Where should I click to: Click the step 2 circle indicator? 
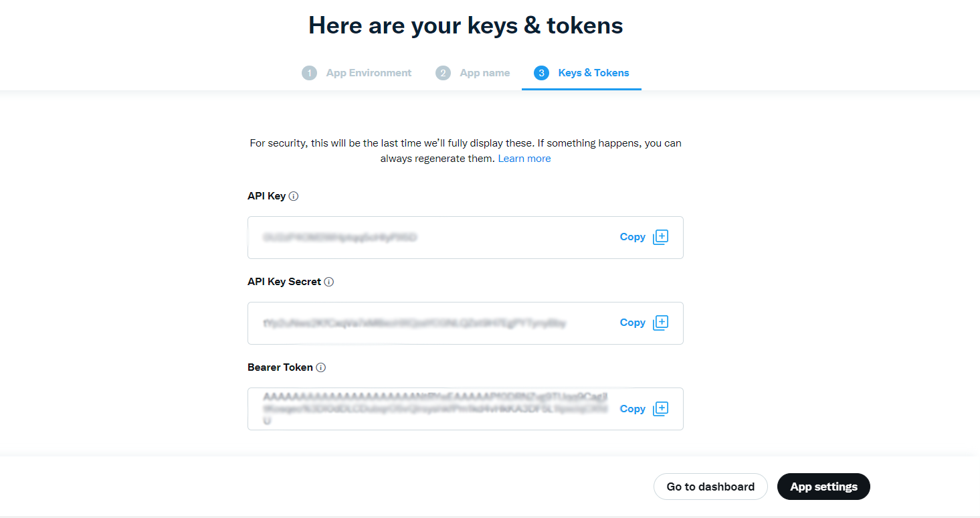[x=443, y=72]
